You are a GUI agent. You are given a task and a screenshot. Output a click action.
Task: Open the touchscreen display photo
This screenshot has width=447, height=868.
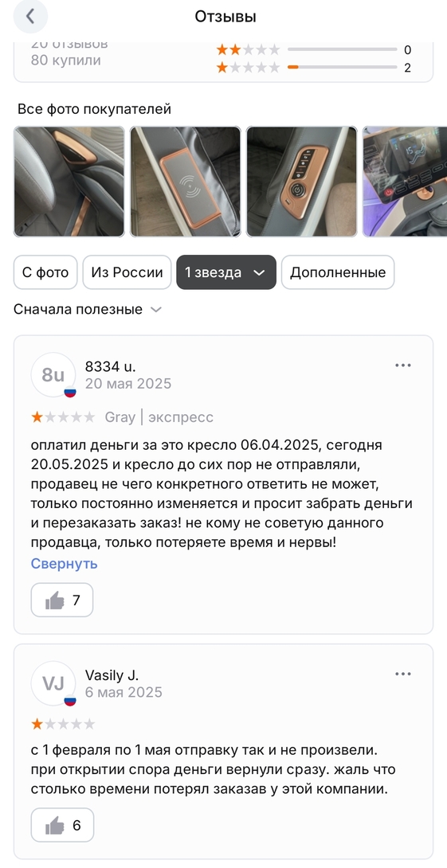(405, 182)
